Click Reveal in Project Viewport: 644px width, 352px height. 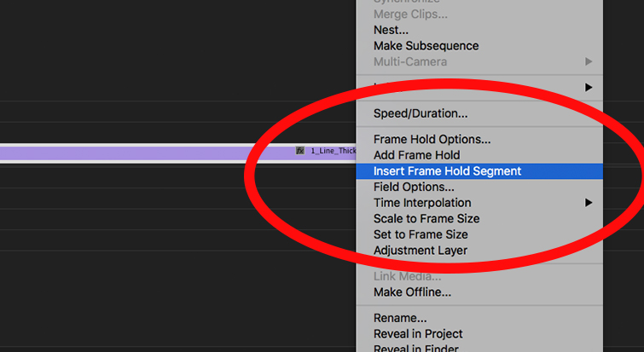click(x=418, y=334)
